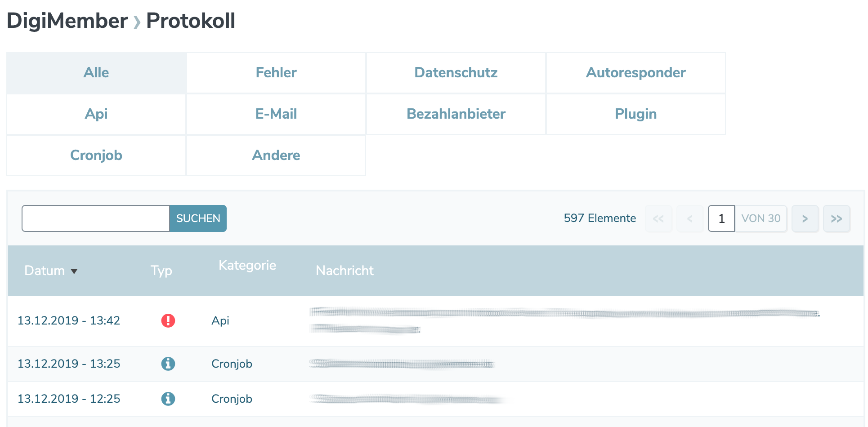The width and height of the screenshot is (868, 427).
Task: Go to the next page with the right arrow
Action: point(805,218)
